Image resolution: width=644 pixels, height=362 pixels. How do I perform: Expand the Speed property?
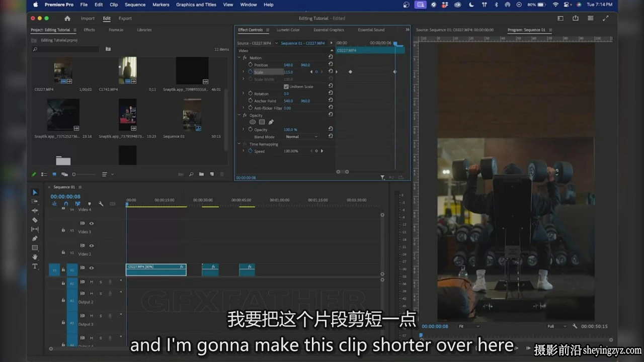(x=244, y=151)
